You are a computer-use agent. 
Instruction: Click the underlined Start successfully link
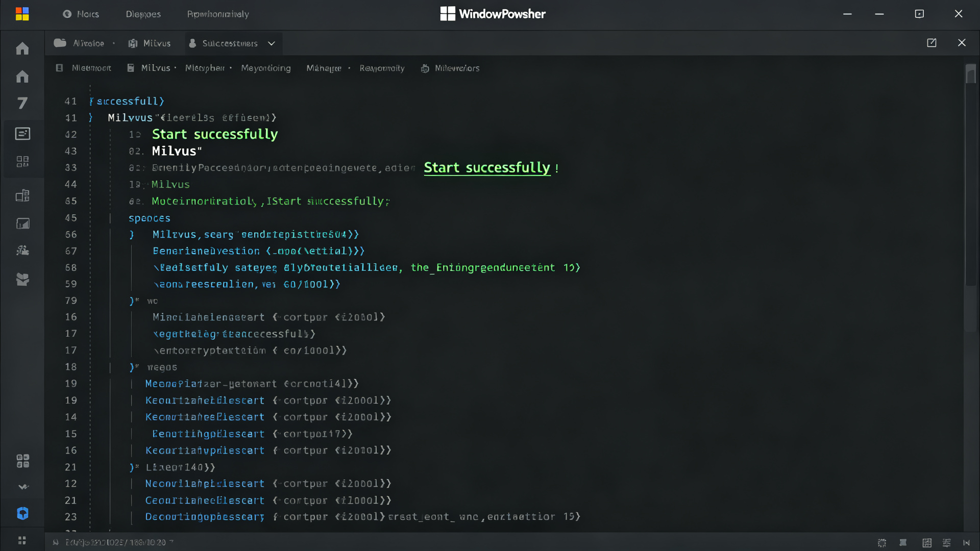pyautogui.click(x=487, y=168)
